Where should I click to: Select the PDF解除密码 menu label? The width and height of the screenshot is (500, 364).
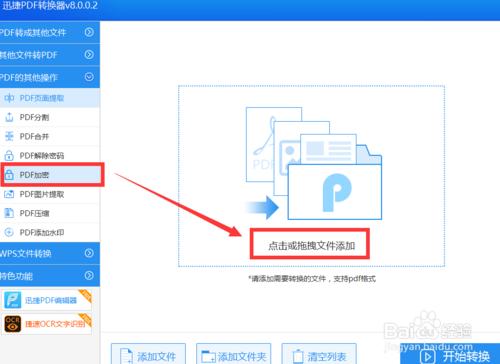point(42,156)
